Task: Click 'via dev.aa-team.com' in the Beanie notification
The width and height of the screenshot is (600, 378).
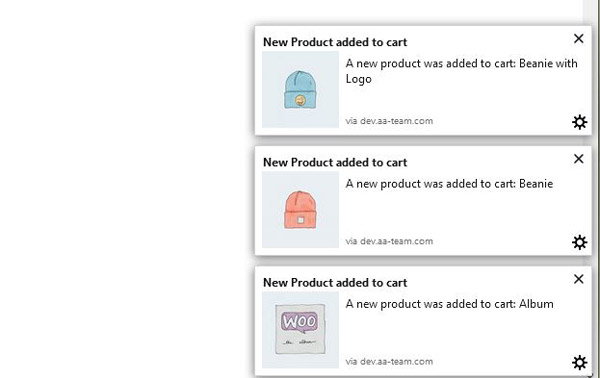Action: pos(389,241)
